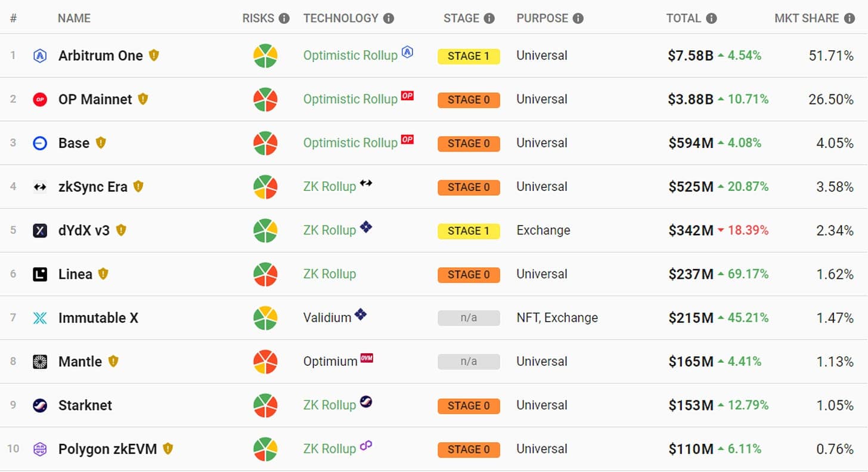Click the dYdX v3 logo icon
Image resolution: width=868 pixels, height=472 pixels.
40,230
